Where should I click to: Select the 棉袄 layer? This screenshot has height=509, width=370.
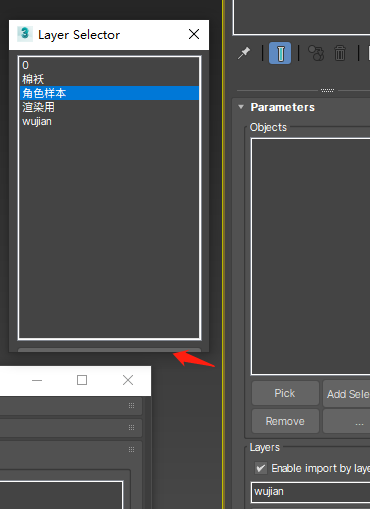(x=109, y=79)
